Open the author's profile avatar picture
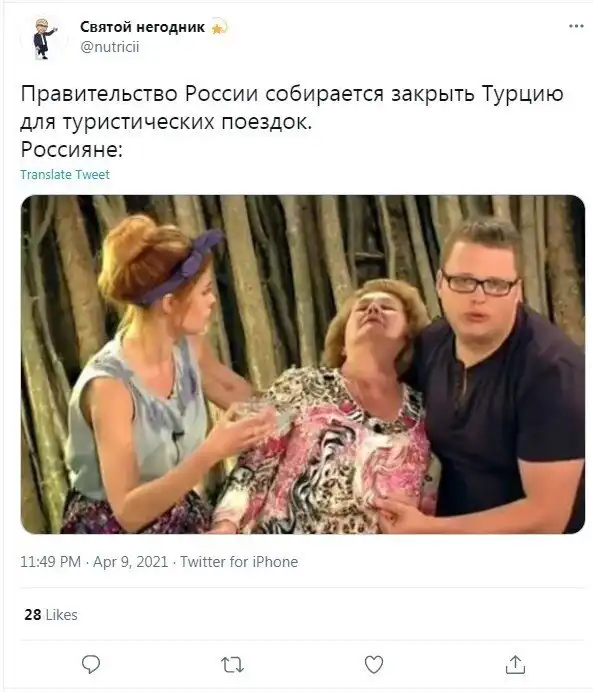The width and height of the screenshot is (593, 692). [43, 38]
